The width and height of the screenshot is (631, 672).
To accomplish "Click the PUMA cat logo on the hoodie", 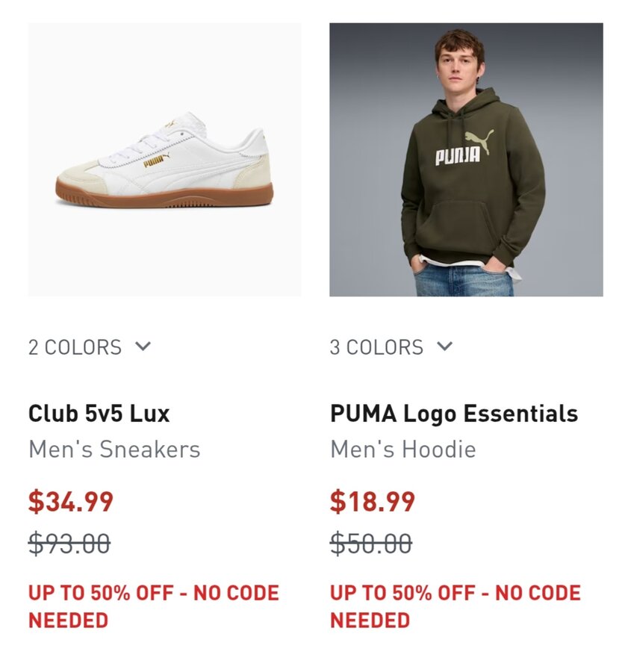I will [479, 140].
